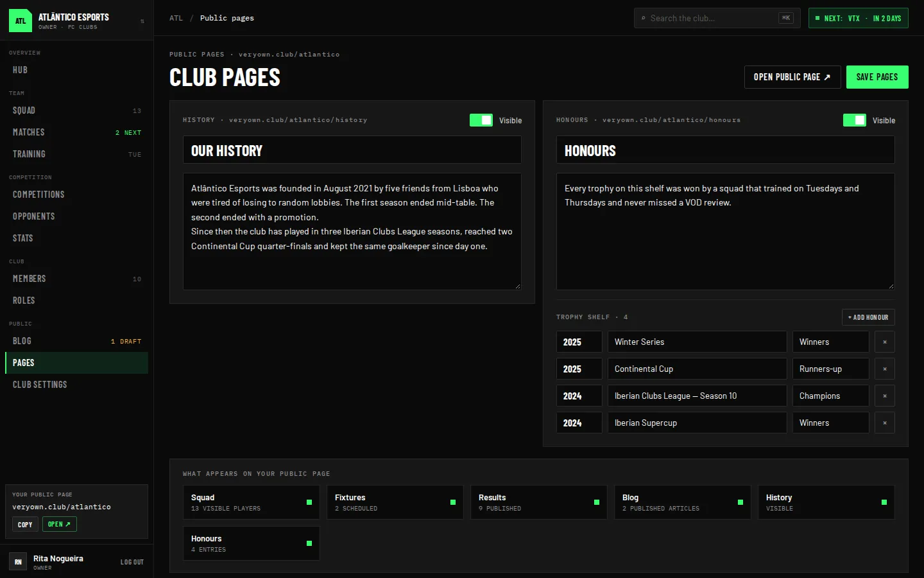
Task: Open Blog section
Action: pyautogui.click(x=76, y=341)
